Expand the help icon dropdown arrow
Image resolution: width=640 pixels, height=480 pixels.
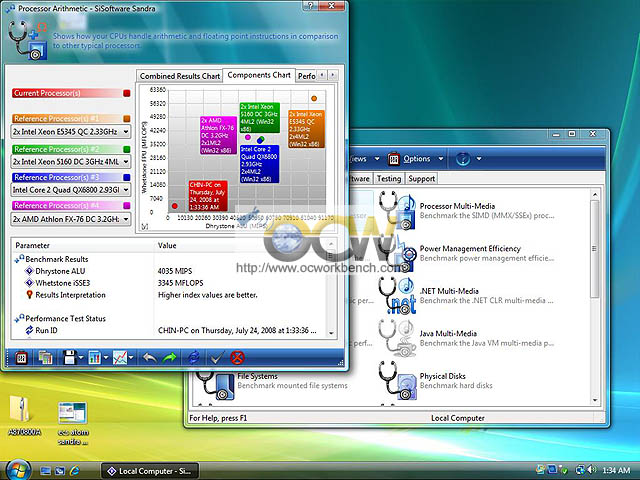tap(479, 159)
